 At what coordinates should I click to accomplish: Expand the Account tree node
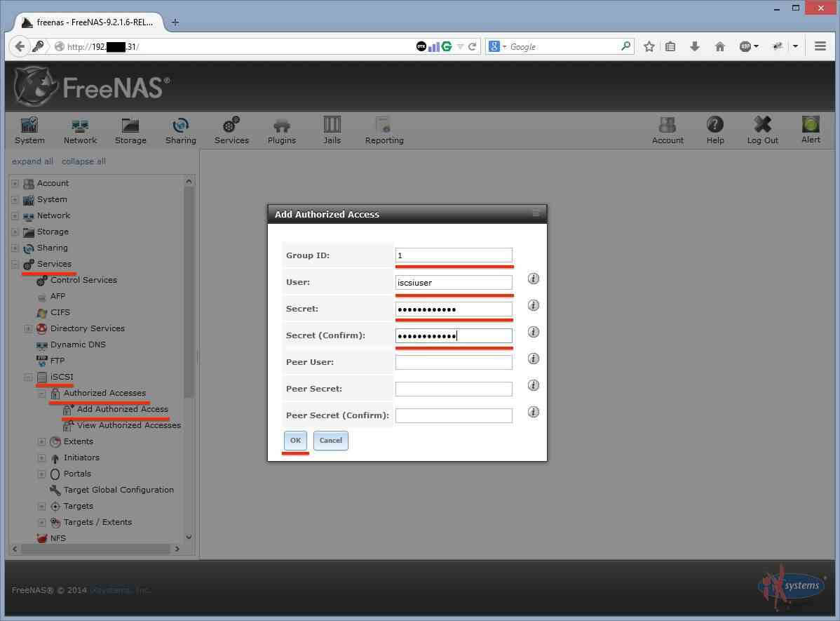point(15,183)
